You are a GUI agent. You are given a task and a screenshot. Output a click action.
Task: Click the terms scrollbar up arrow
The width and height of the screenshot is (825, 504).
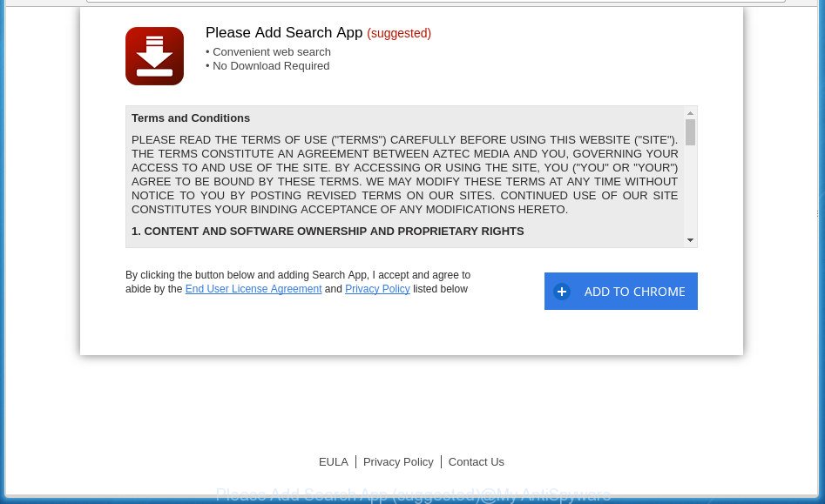690,113
